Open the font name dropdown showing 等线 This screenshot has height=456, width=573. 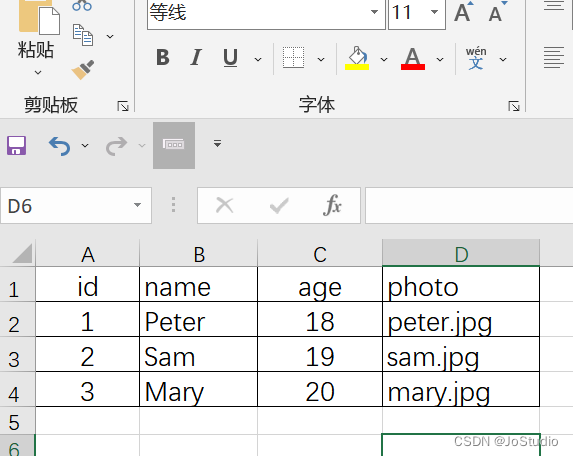[x=374, y=12]
